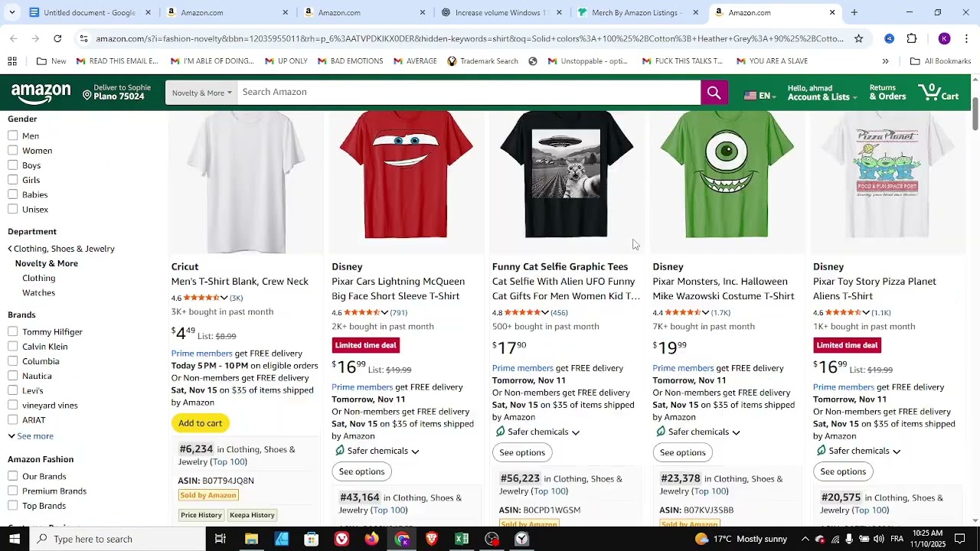Open the shopping cart icon
Viewport: 980px width, 551px height.
(x=939, y=93)
